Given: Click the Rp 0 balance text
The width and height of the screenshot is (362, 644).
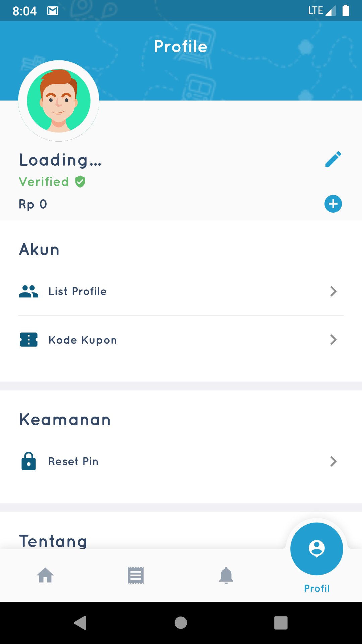Looking at the screenshot, I should click(x=33, y=204).
